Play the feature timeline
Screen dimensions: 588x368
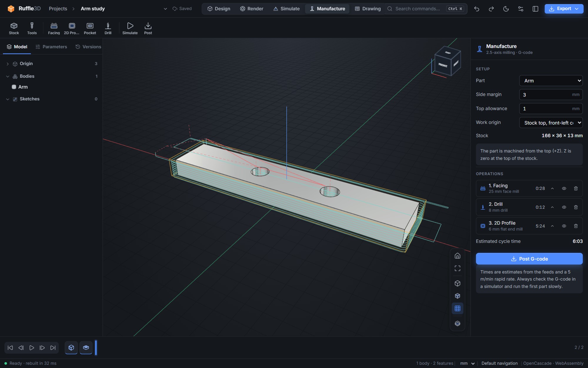[x=31, y=348]
